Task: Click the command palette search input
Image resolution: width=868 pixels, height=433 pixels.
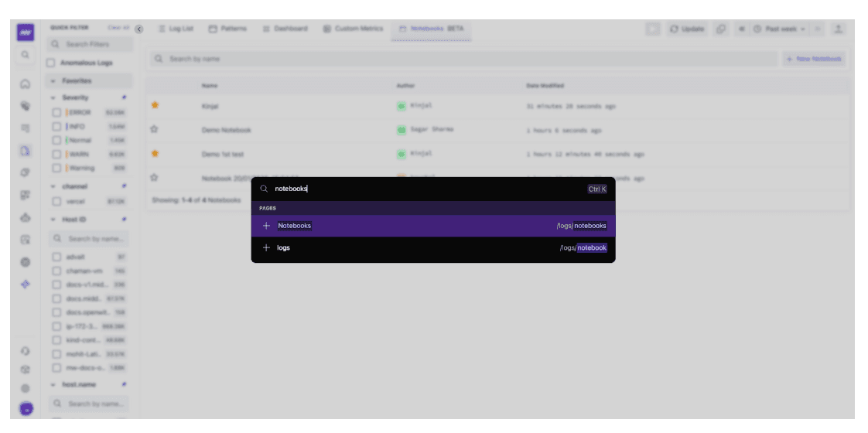Action: pyautogui.click(x=425, y=189)
